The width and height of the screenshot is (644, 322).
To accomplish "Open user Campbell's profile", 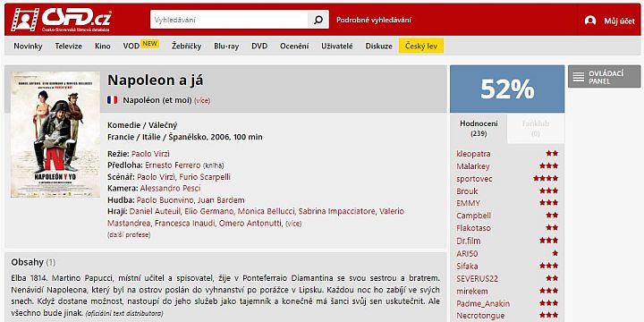I will click(x=473, y=216).
